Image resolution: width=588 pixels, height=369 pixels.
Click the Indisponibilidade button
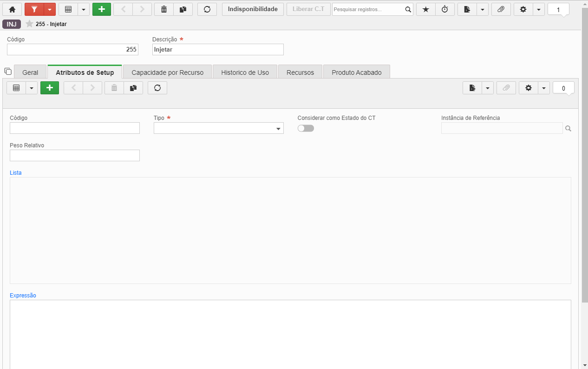coord(253,9)
